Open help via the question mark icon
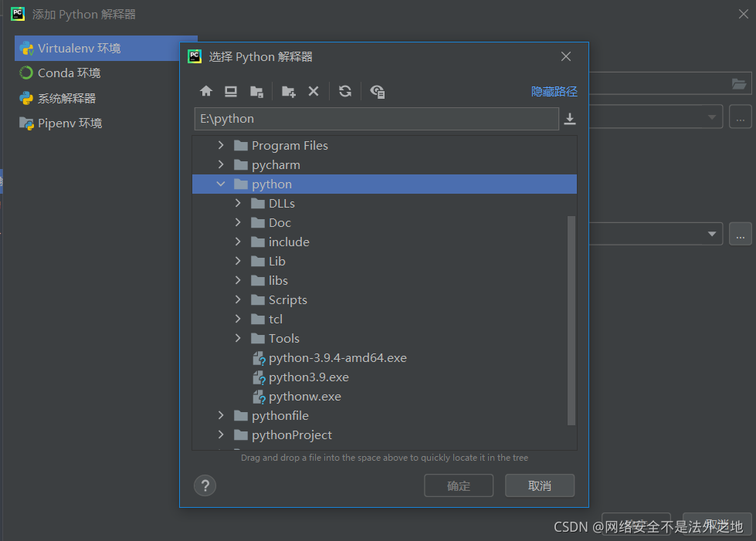This screenshot has height=541, width=756. [x=205, y=485]
